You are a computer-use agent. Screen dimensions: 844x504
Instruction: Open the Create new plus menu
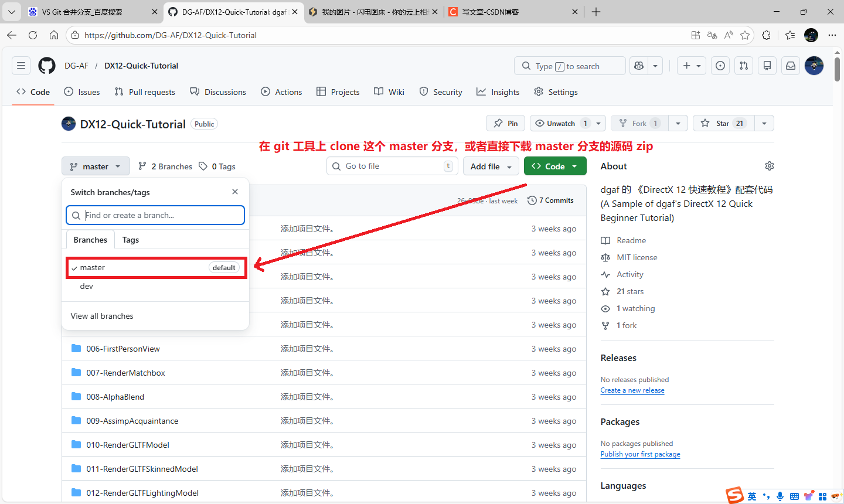pyautogui.click(x=692, y=66)
